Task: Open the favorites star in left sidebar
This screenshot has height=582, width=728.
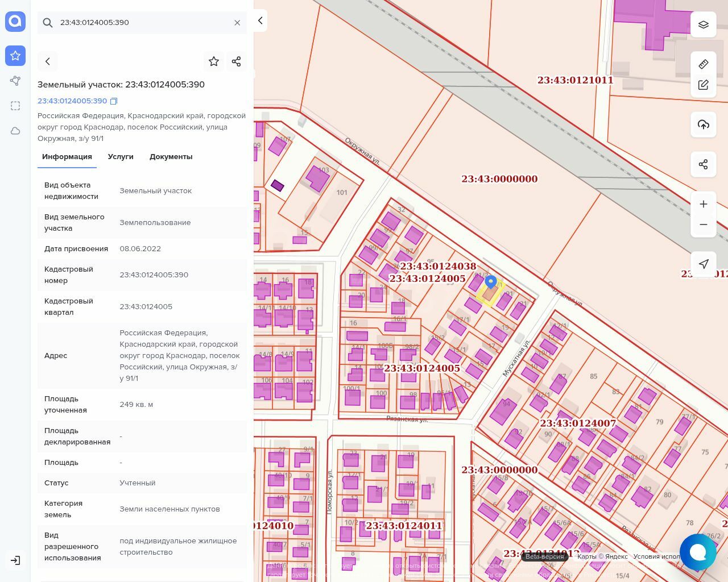Action: tap(15, 56)
